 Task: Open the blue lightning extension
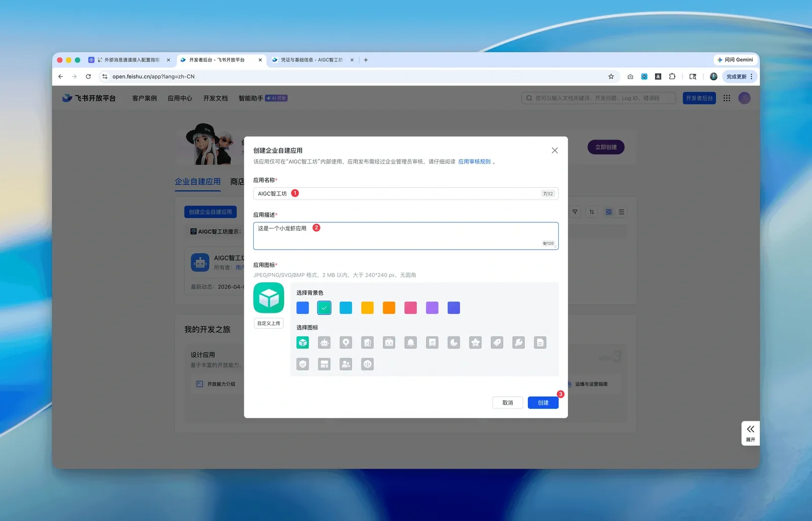point(644,77)
